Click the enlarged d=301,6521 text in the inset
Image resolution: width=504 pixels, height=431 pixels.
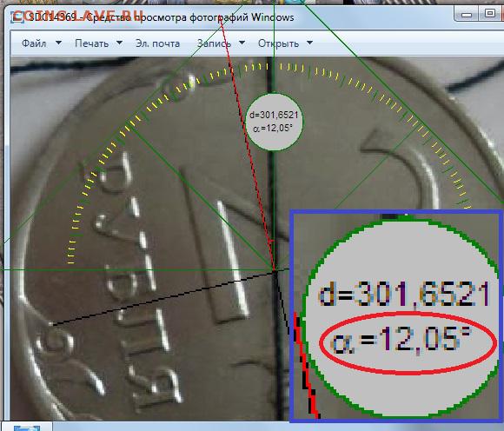(404, 294)
